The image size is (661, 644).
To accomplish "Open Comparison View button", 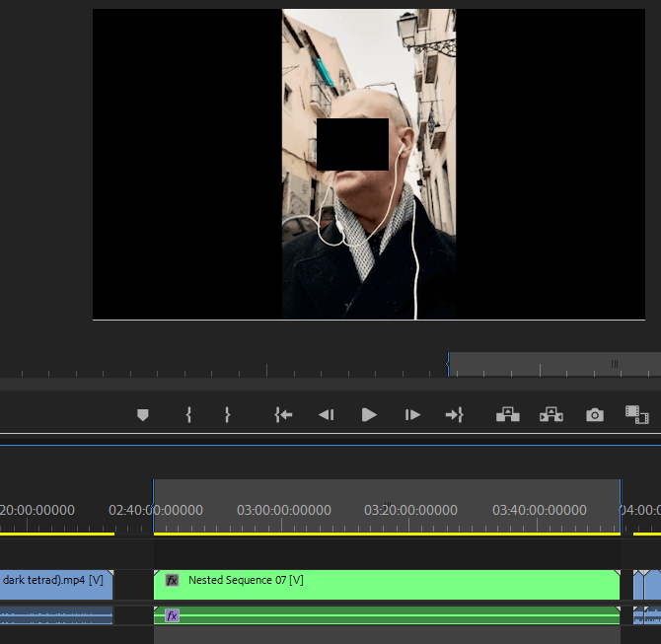I will [x=636, y=415].
